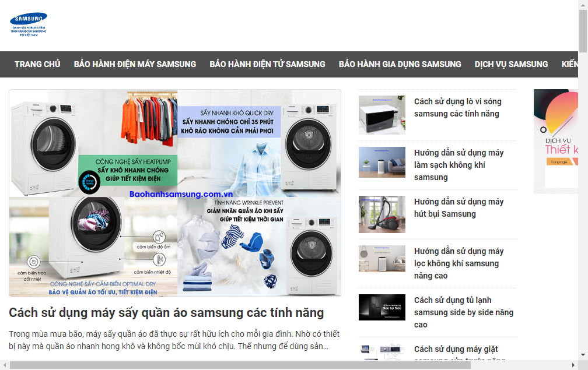588x370 pixels.
Task: Open the featured Samsung dryer banner image
Action: click(175, 193)
